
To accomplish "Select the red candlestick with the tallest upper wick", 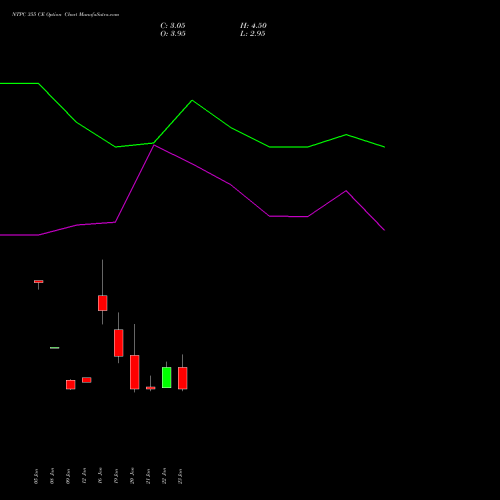I will click(x=103, y=303).
